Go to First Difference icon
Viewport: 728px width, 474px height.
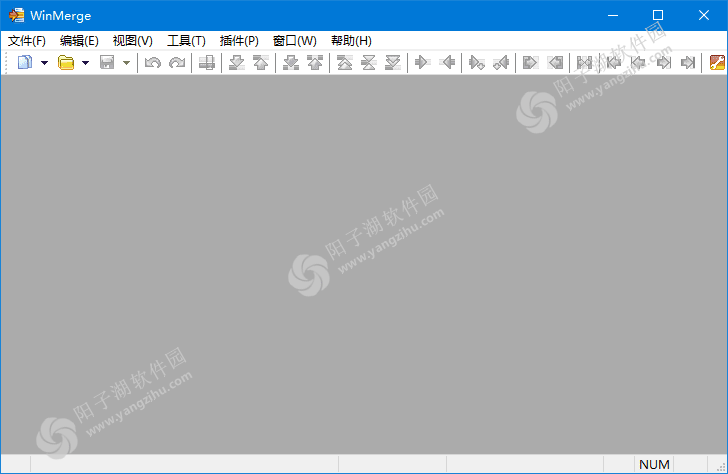pyautogui.click(x=344, y=62)
